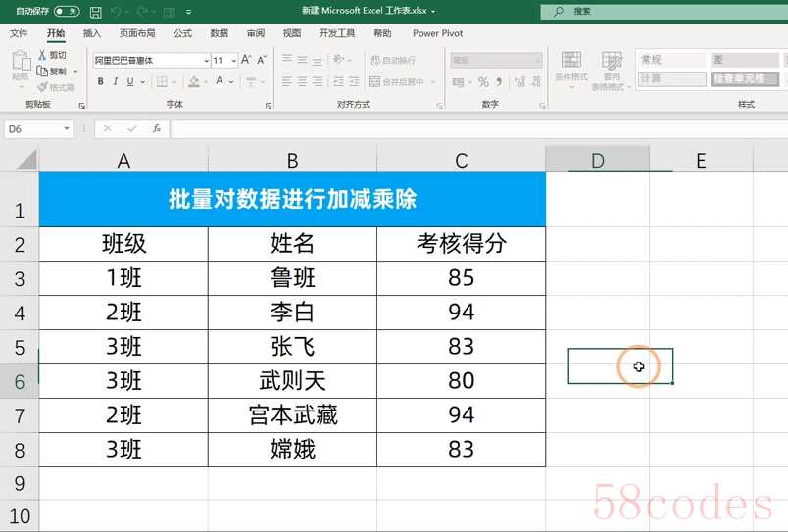
Task: Click the Cut (剪切) scissors icon
Action: click(43, 56)
